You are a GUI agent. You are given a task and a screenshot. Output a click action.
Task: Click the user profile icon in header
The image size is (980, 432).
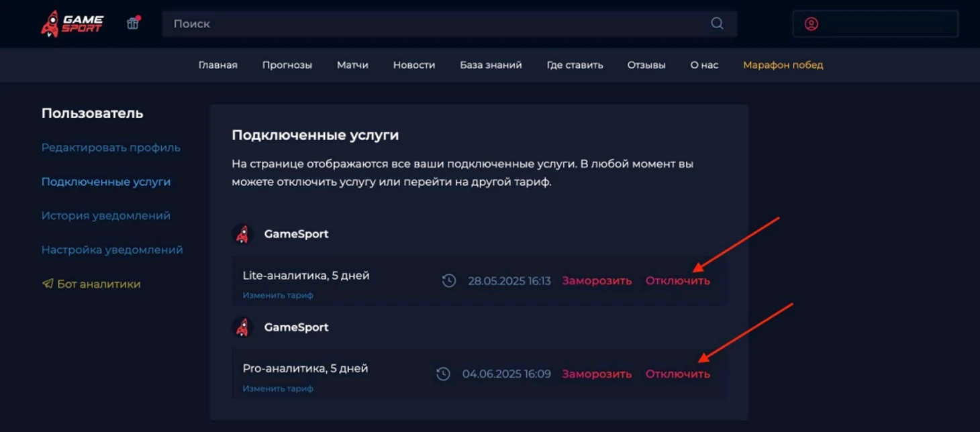pos(811,24)
